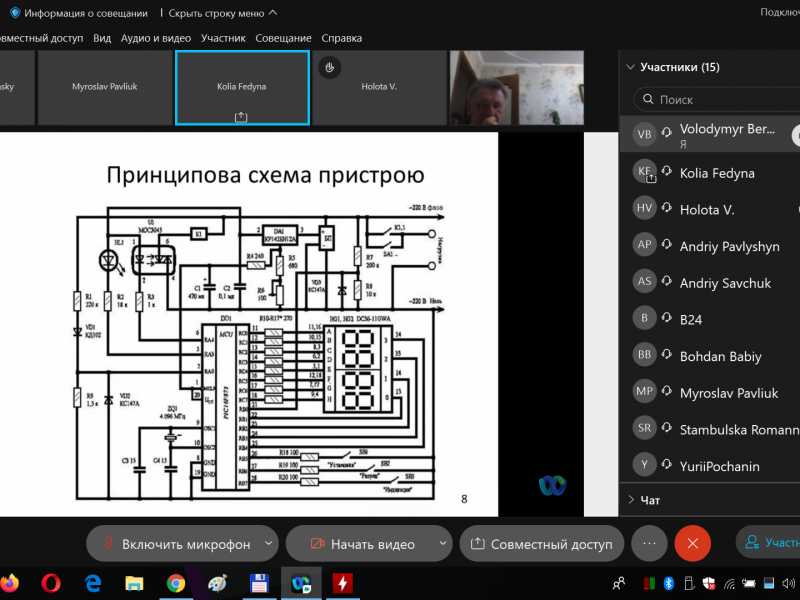
Task: Open the Справка menu
Action: [x=342, y=38]
